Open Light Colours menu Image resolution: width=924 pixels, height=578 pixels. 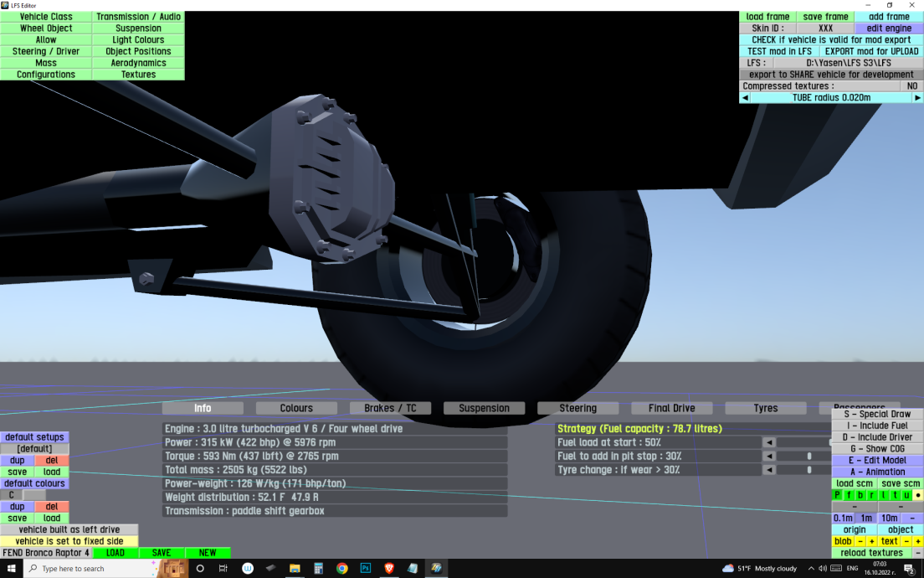pyautogui.click(x=138, y=40)
